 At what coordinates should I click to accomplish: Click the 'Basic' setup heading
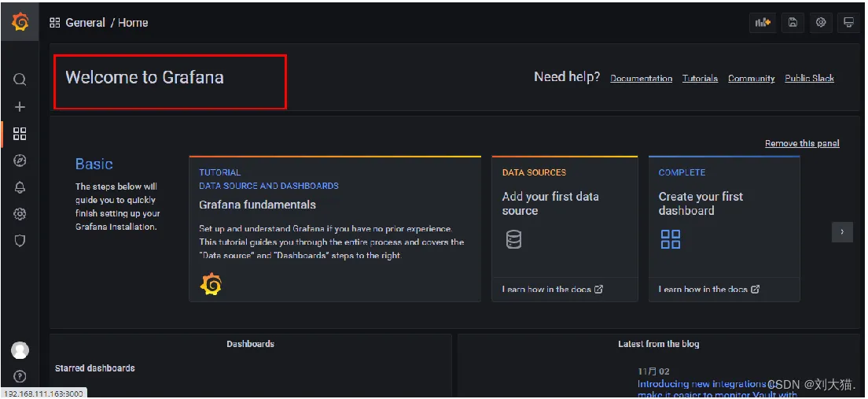94,164
